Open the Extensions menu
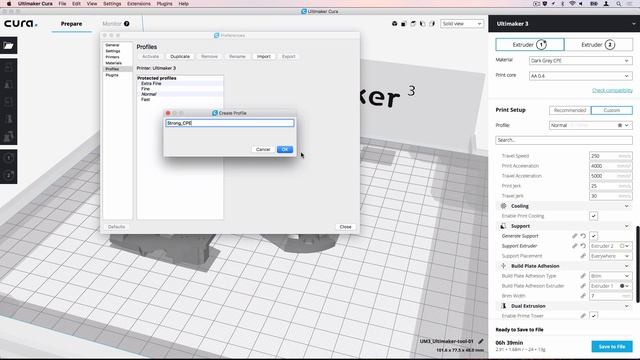The width and height of the screenshot is (640, 360). tap(138, 4)
